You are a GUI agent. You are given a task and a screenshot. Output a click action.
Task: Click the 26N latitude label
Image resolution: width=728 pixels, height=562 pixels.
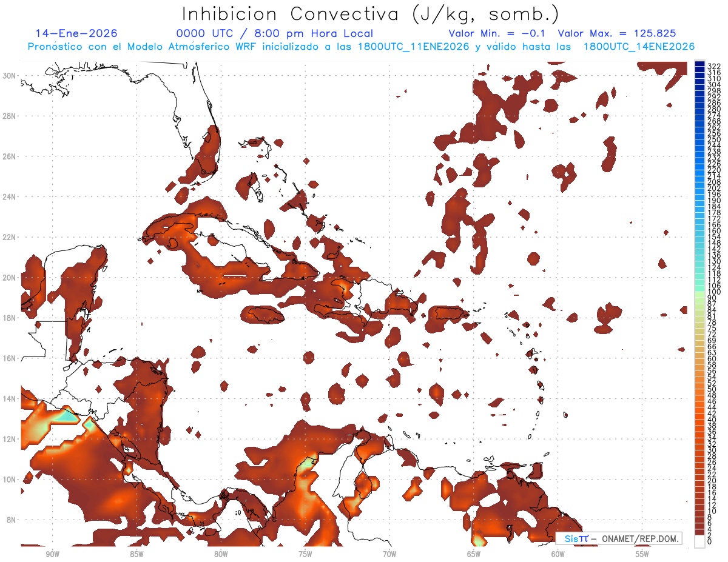point(10,156)
